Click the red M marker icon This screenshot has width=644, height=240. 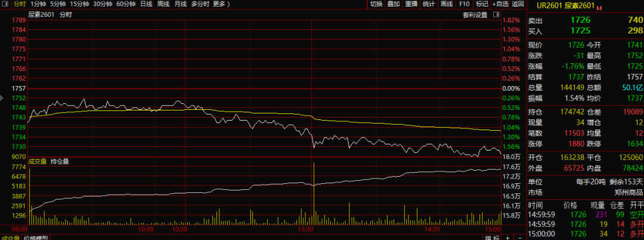pos(599,8)
